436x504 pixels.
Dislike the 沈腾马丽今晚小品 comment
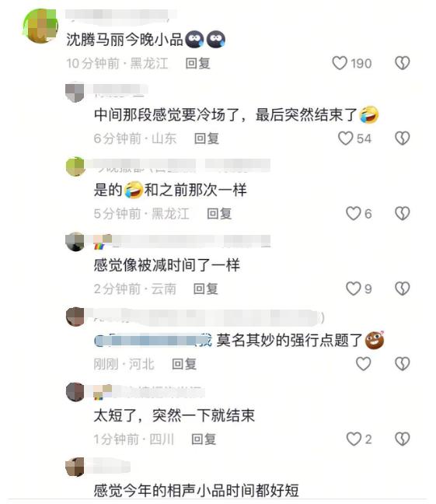(x=403, y=63)
